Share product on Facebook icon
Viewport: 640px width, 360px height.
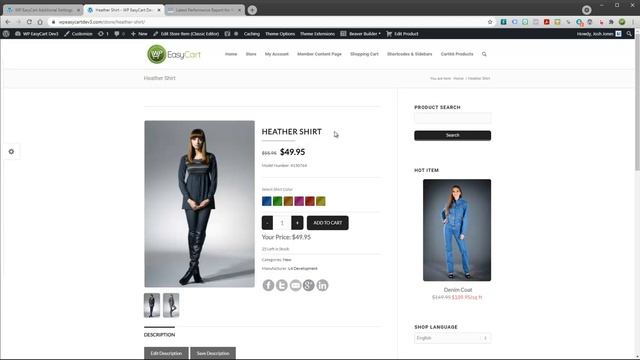click(268, 285)
